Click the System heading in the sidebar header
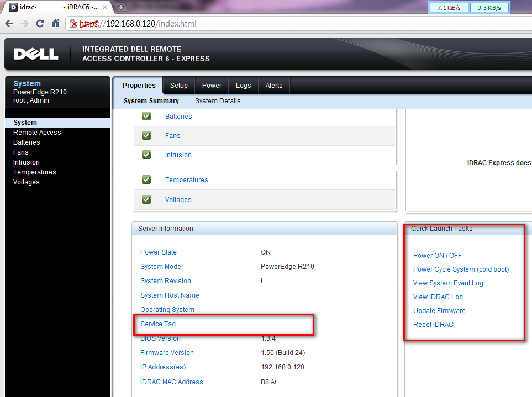Image resolution: width=532 pixels, height=397 pixels. [27, 83]
